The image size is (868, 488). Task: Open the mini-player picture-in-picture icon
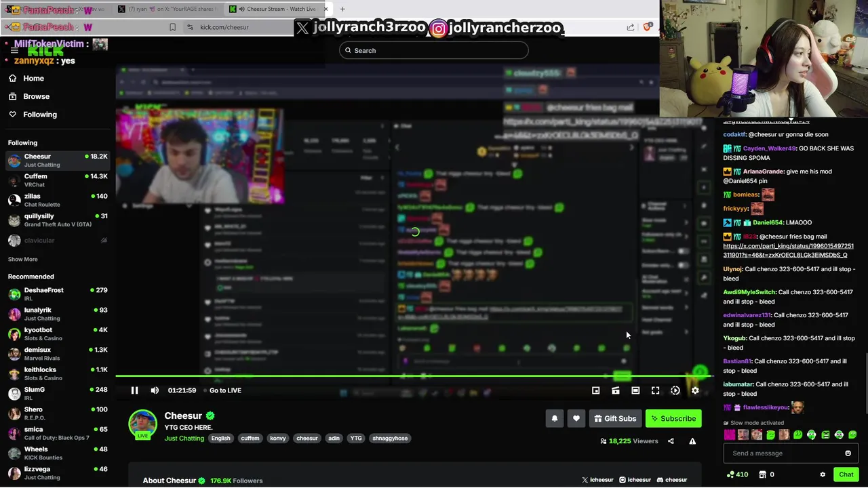pyautogui.click(x=595, y=390)
